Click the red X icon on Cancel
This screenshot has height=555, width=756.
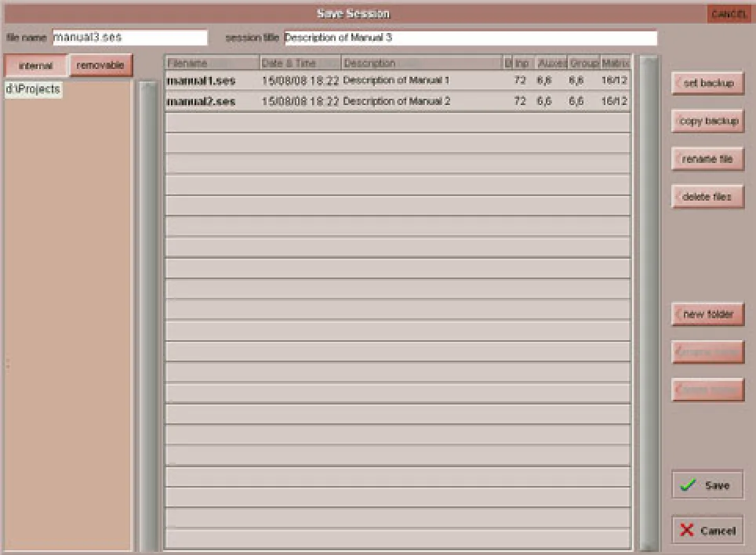[686, 530]
